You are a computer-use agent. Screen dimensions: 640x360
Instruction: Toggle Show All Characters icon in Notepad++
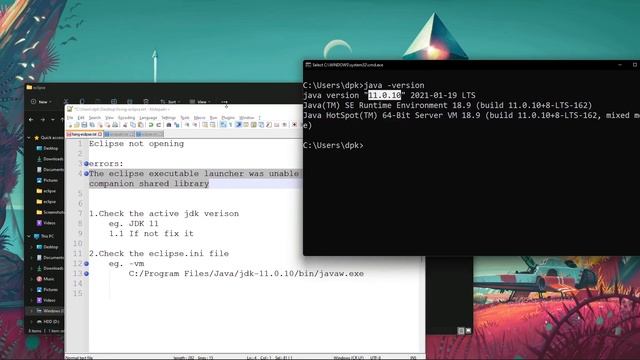231,125
